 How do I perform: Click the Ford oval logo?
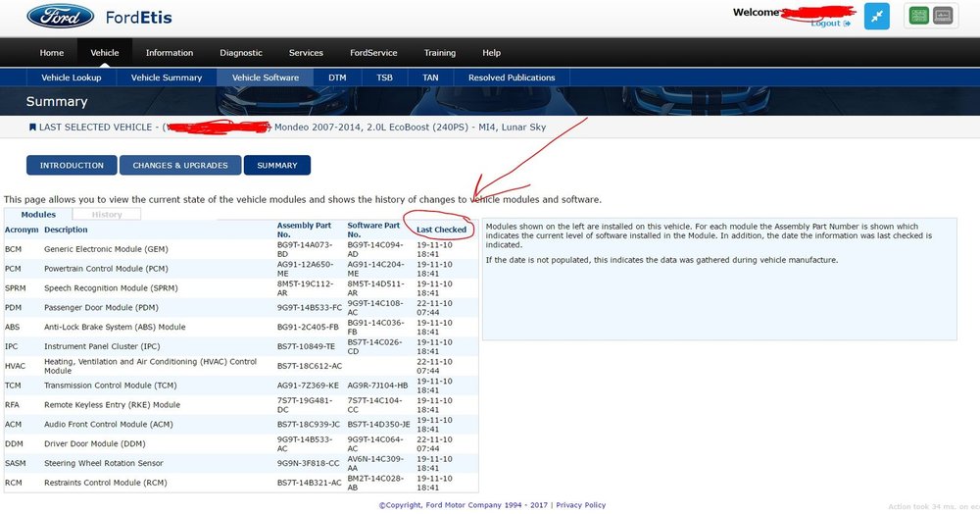tap(61, 17)
